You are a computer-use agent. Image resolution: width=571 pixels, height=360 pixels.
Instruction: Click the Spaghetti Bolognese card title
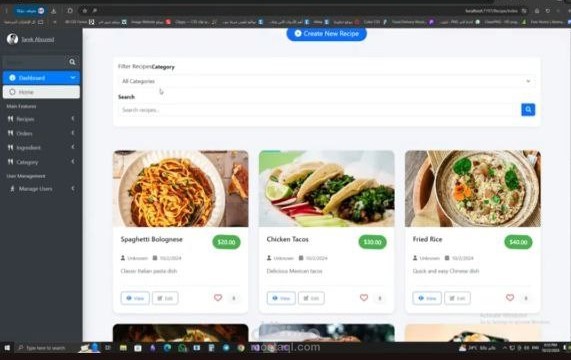point(151,240)
